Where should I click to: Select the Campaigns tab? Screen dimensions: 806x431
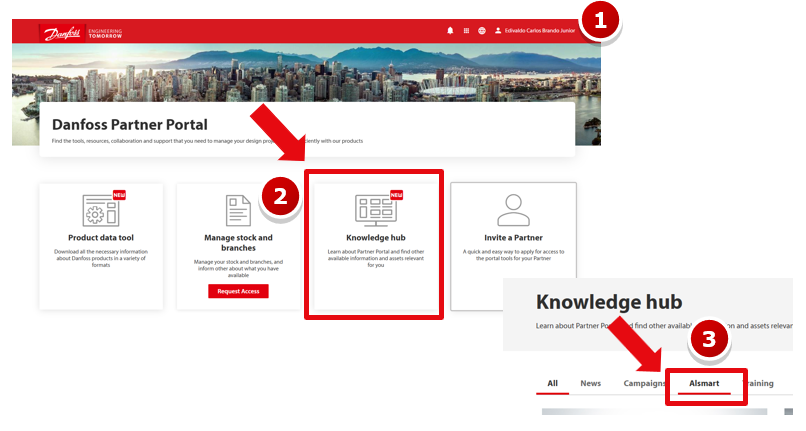click(644, 383)
